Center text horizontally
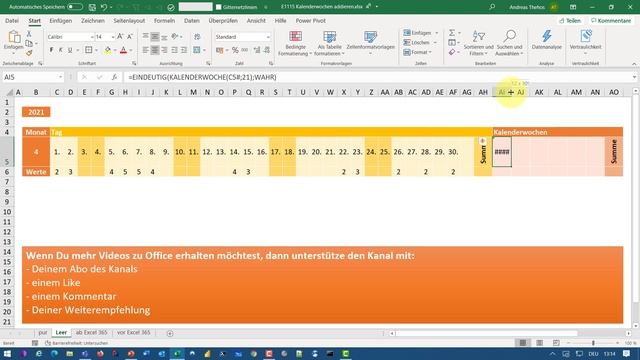Screen dimensions: 640x360 (x=155, y=50)
